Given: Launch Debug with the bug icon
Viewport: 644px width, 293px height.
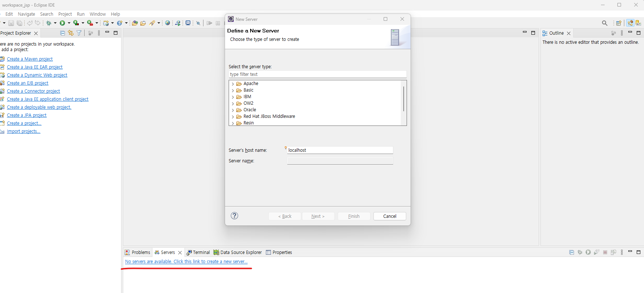Looking at the screenshot, I should [49, 23].
